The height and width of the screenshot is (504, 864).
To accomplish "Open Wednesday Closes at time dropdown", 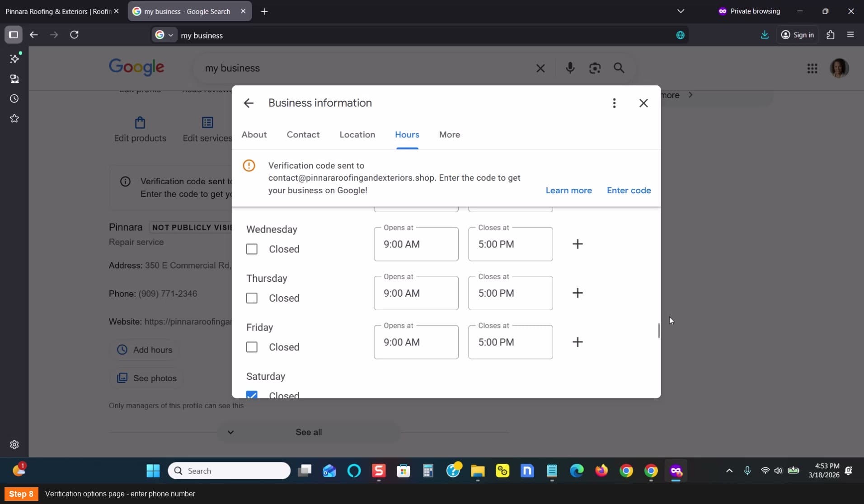I will click(x=511, y=244).
